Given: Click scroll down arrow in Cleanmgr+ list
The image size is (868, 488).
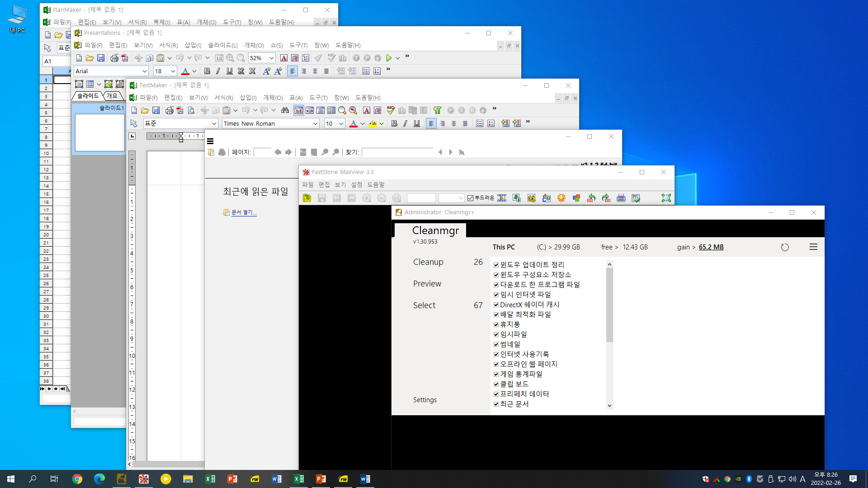Looking at the screenshot, I should pyautogui.click(x=609, y=405).
